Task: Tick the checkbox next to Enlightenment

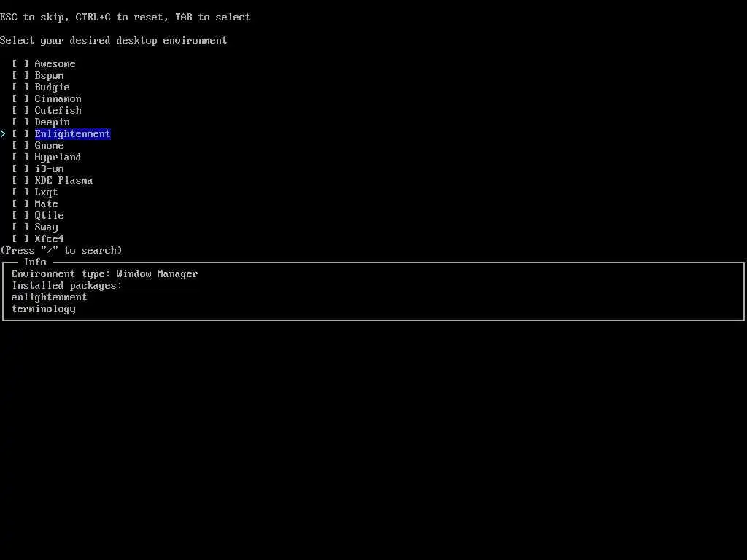Action: (20, 134)
